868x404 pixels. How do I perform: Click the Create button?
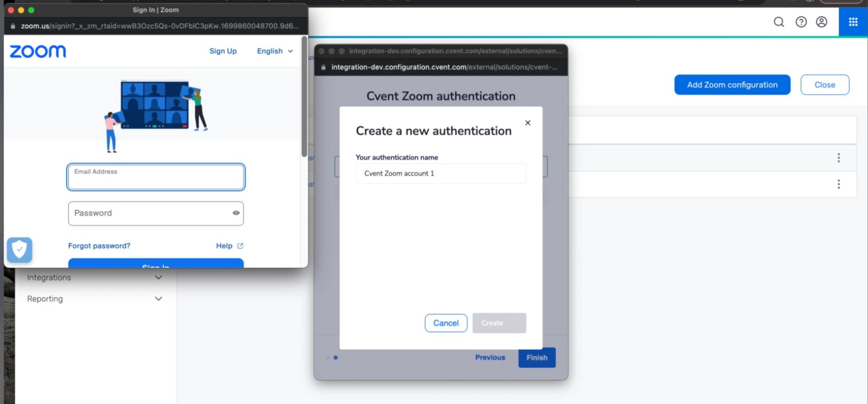[x=499, y=323]
